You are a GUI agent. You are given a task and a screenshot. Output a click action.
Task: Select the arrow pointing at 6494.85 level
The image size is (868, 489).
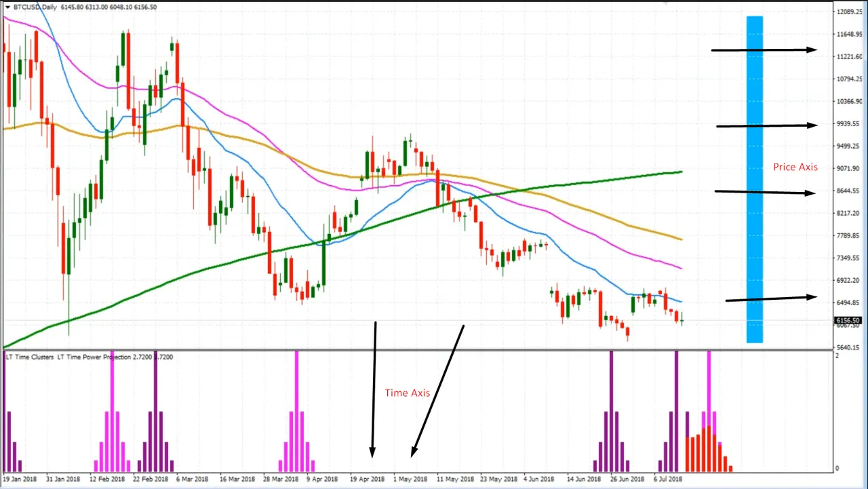pos(771,298)
